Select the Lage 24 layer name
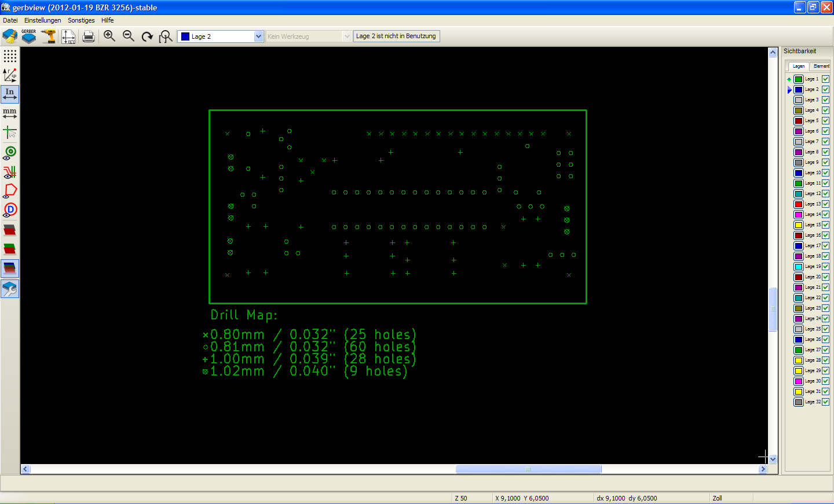This screenshot has height=504, width=834. [x=813, y=319]
